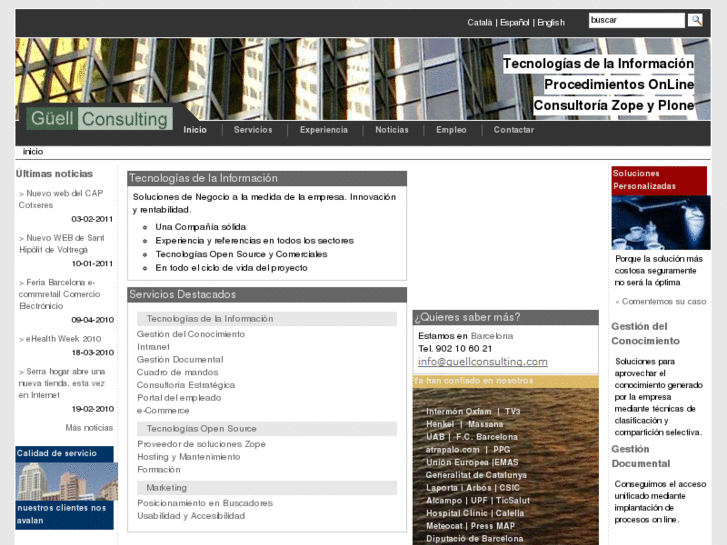
Task: Click the Últimas noticias heading
Action: click(54, 173)
